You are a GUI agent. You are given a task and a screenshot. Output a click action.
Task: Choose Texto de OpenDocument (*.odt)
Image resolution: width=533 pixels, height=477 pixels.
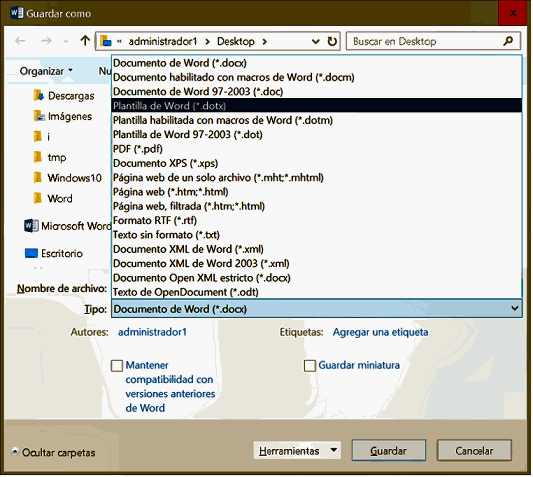point(316,292)
